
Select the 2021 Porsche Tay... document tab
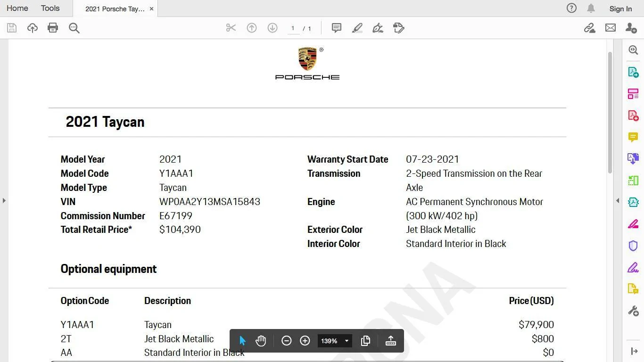click(115, 8)
